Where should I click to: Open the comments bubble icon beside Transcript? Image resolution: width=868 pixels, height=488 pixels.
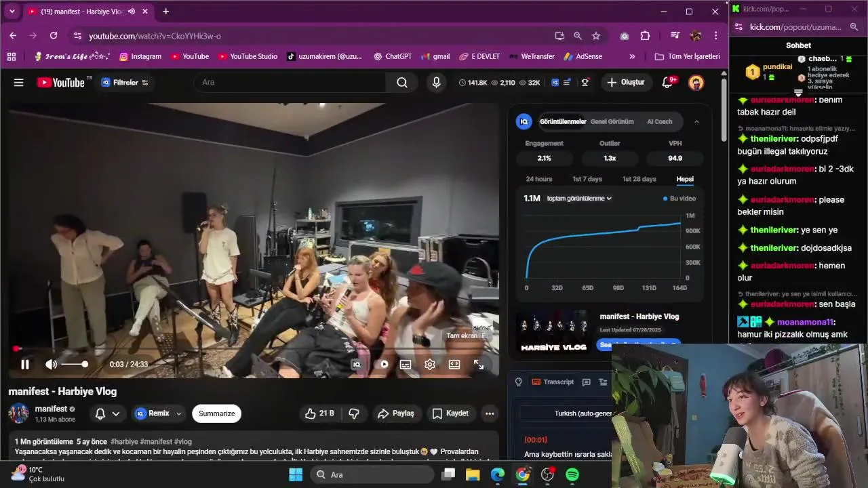587,382
